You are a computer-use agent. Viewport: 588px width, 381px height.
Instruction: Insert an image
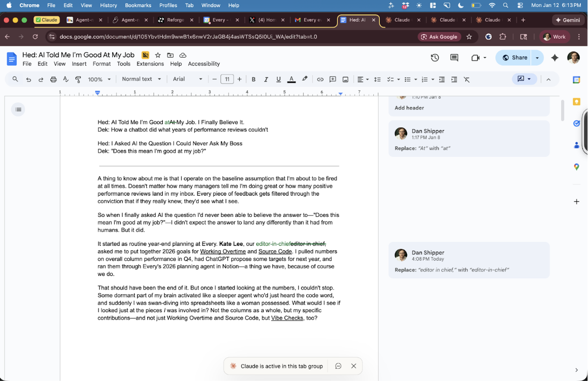(345, 79)
